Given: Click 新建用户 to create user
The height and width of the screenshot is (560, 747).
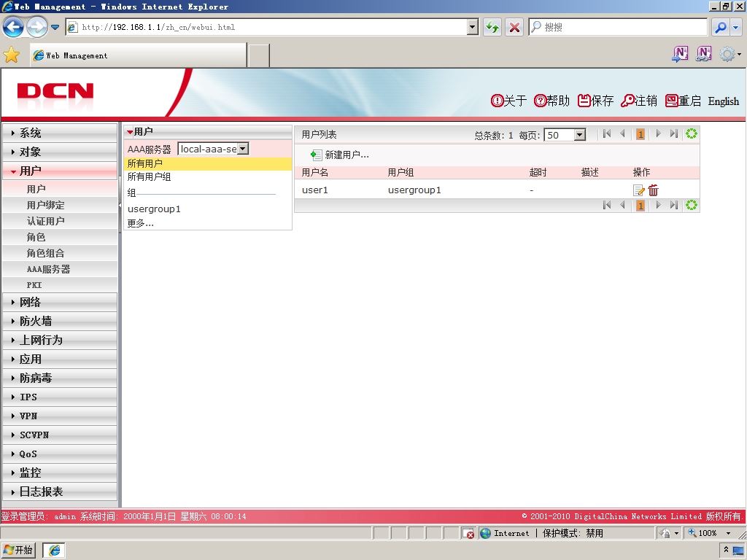Looking at the screenshot, I should coord(340,155).
